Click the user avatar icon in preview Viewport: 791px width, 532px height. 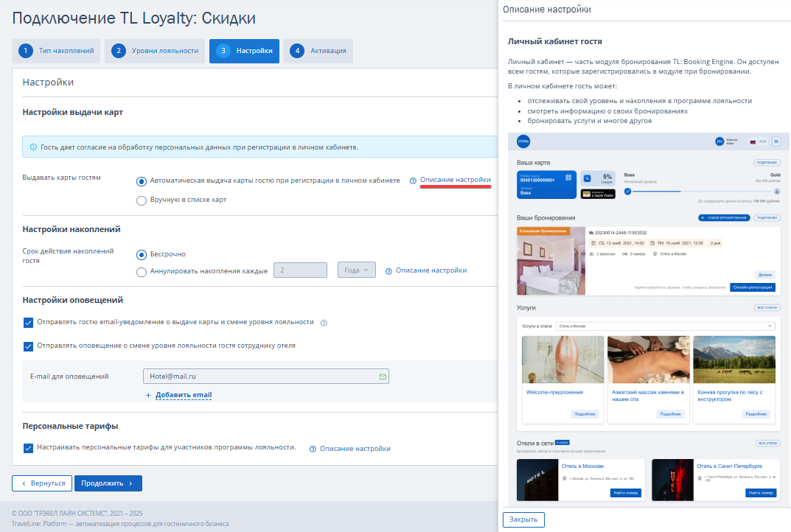720,141
